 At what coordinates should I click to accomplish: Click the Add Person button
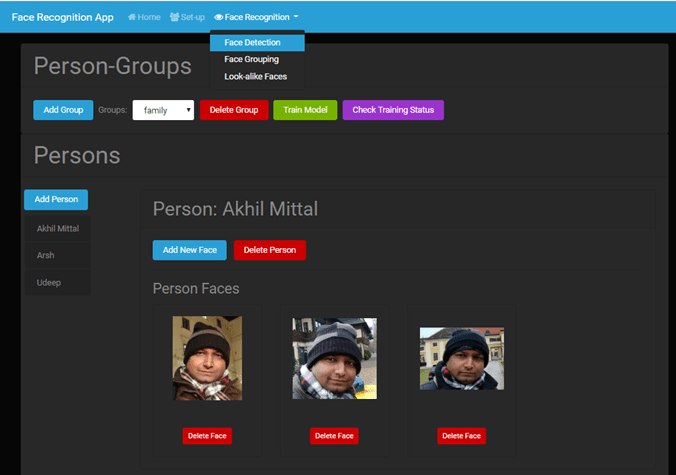[x=56, y=199]
